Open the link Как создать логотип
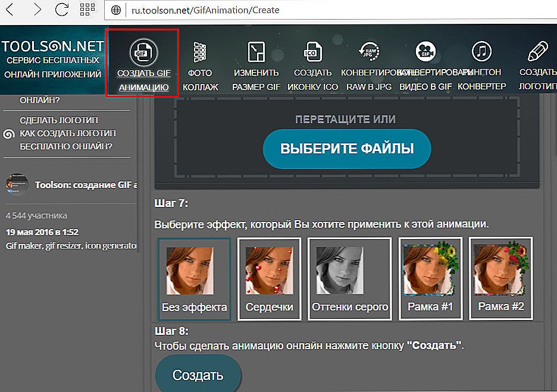Viewport: 557px width, 392px height. [67, 133]
